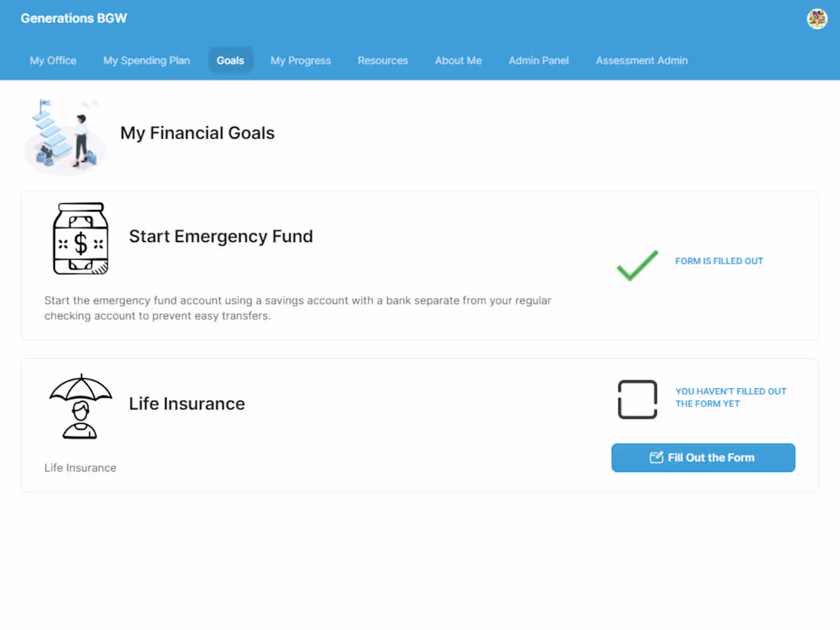Open the Resources tab
This screenshot has width=840, height=630.
[x=383, y=60]
